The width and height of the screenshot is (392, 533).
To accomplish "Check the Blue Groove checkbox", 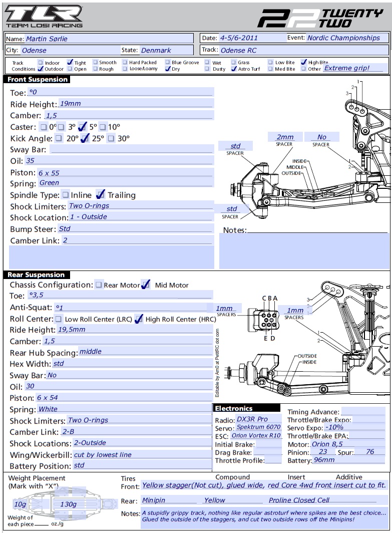I will click(x=168, y=62).
